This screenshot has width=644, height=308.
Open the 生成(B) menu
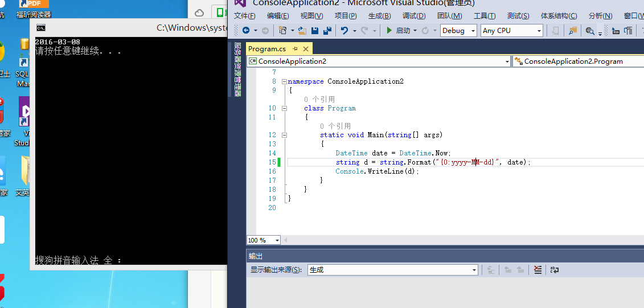coord(379,15)
